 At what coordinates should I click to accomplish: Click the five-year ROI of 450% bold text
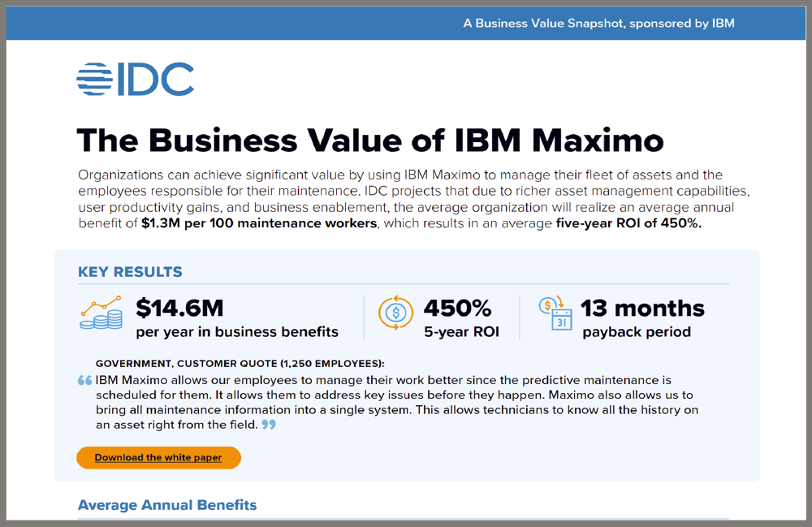coord(628,223)
